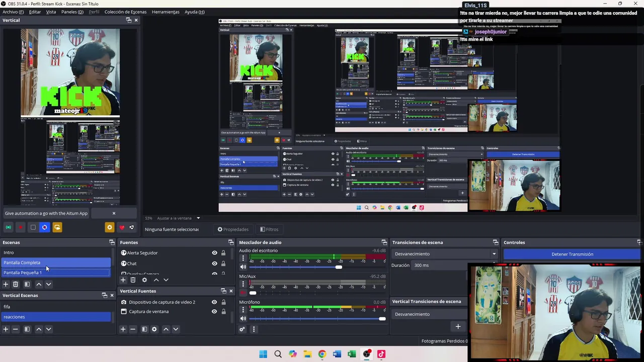This screenshot has width=644, height=362.
Task: Open Vertical Transiciones Desvanecimiento dropdown
Action: [429, 314]
